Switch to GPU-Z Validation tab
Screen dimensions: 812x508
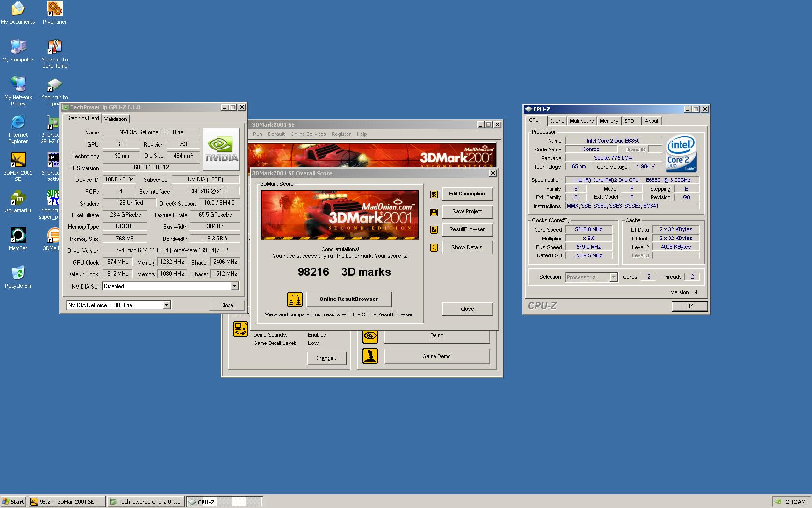click(x=116, y=119)
